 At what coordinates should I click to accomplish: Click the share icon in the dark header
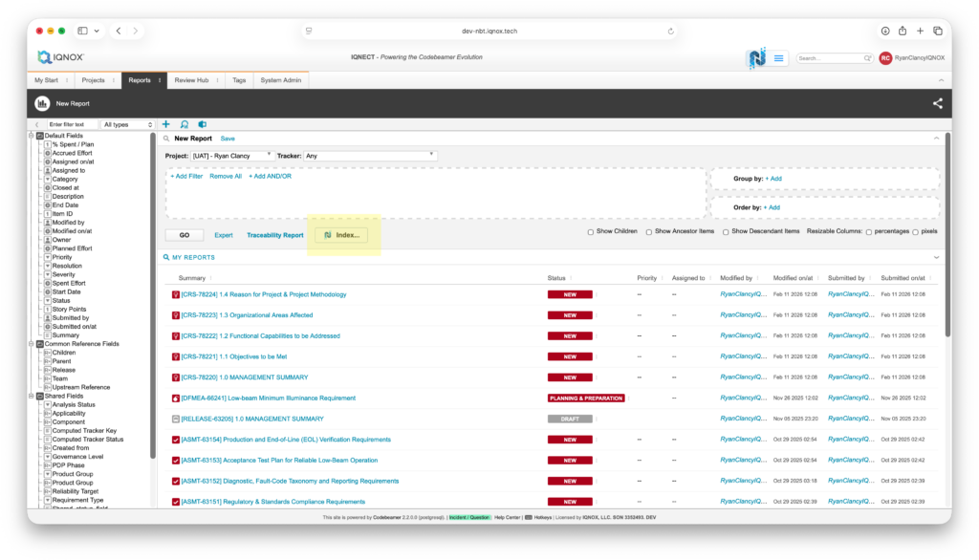coord(937,103)
